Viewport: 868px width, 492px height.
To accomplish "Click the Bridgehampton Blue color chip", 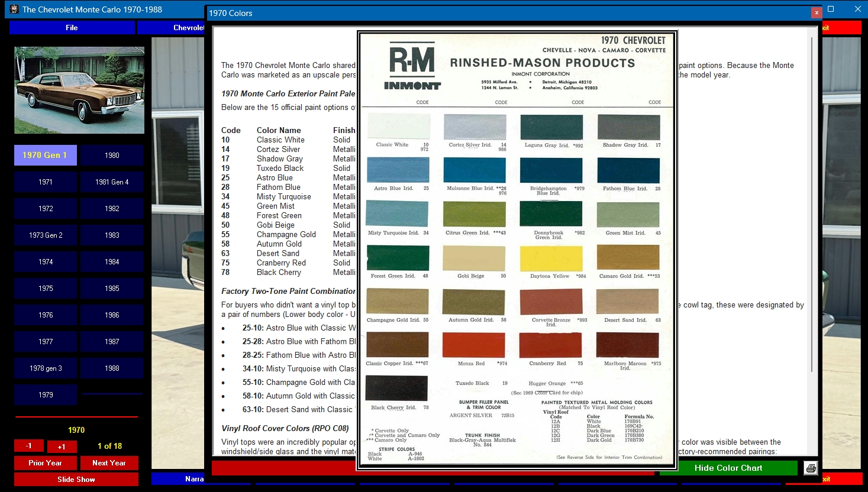I will click(x=551, y=170).
